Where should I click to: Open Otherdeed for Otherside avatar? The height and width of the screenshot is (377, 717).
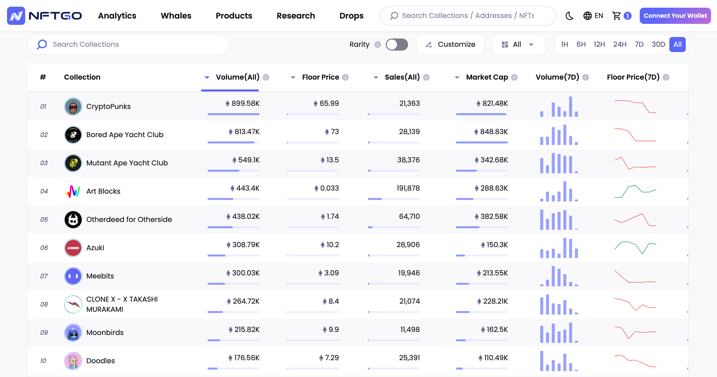tap(73, 220)
